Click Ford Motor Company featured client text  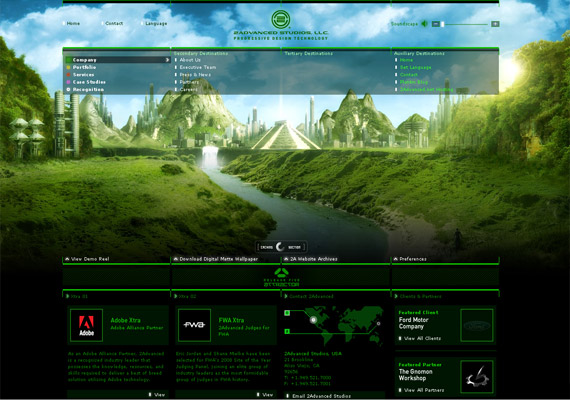pos(414,323)
